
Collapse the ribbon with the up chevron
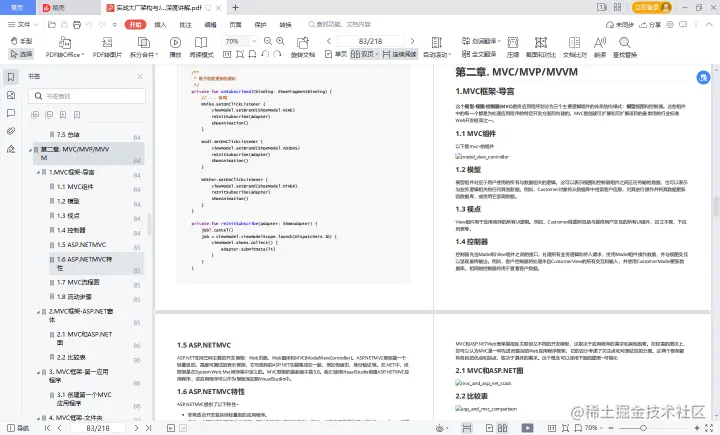[709, 24]
